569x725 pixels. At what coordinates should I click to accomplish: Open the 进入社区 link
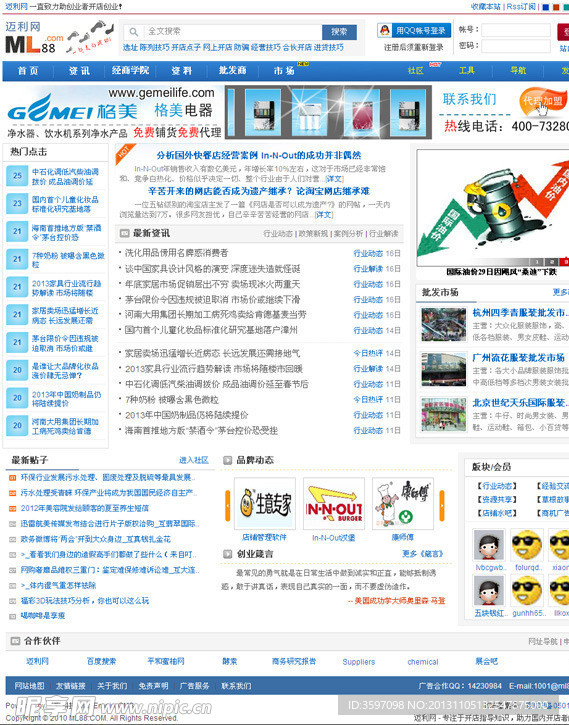pos(194,460)
